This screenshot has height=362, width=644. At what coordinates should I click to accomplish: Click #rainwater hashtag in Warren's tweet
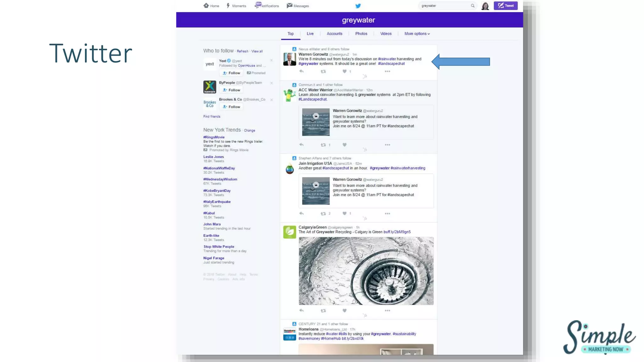[x=387, y=59]
